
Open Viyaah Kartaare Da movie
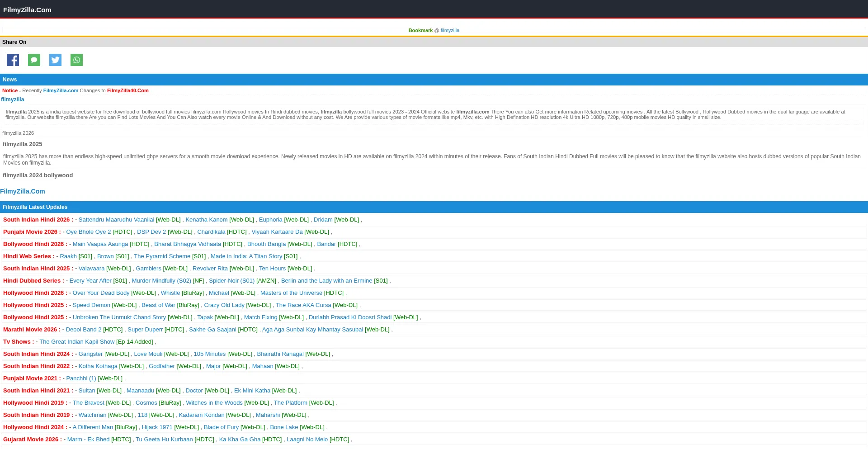(x=277, y=232)
